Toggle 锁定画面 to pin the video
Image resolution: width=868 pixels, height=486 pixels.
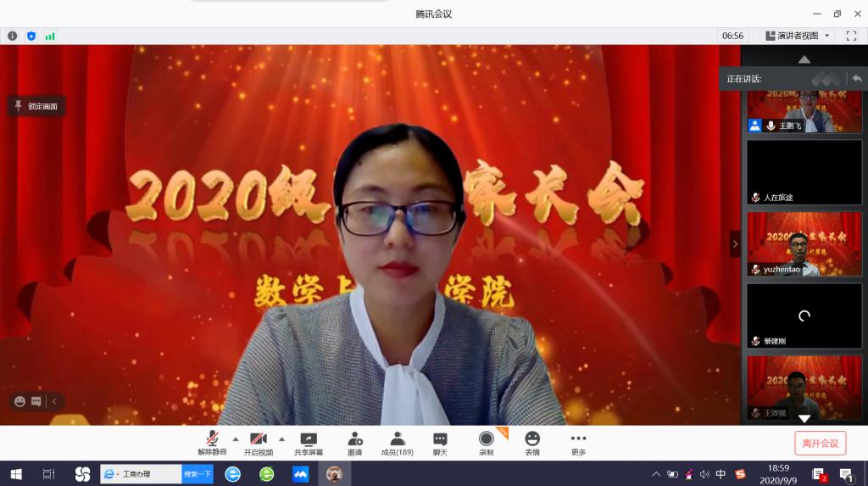coord(36,106)
